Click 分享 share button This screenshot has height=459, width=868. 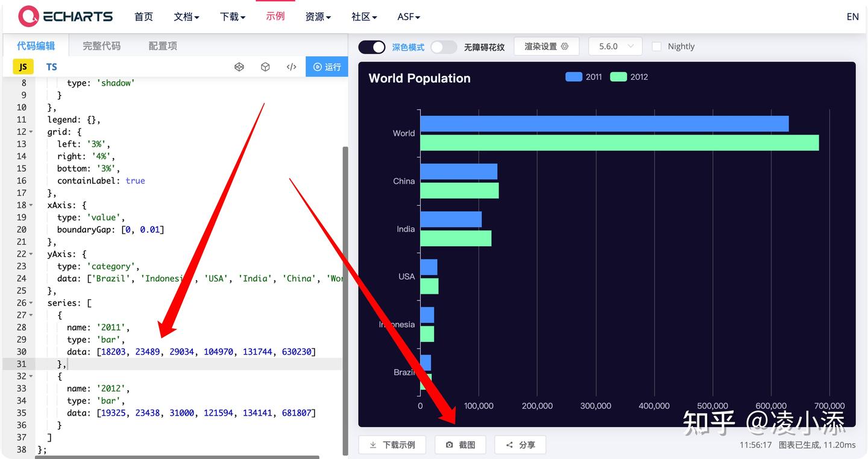520,445
